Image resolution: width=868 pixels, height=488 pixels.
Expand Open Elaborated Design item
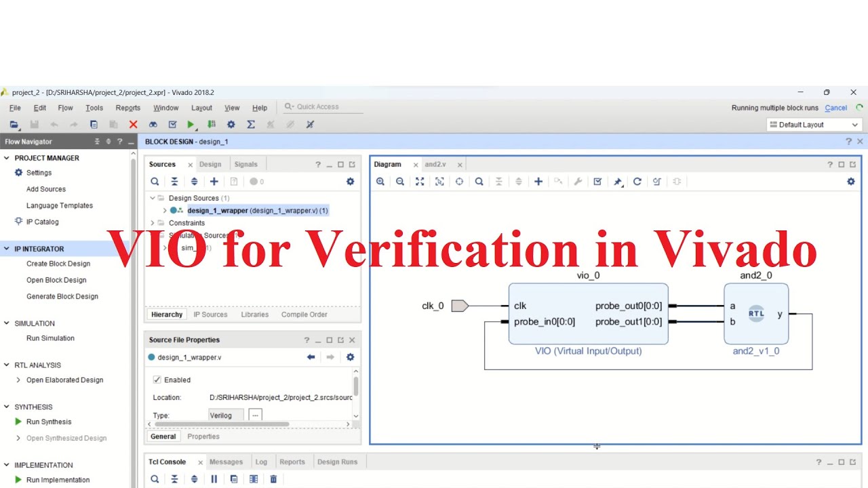point(18,380)
